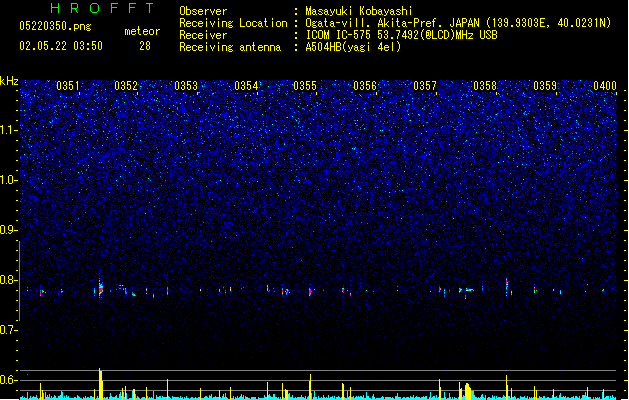The height and width of the screenshot is (400, 629).
Task: Click the Observer field label
Action: 203,11
